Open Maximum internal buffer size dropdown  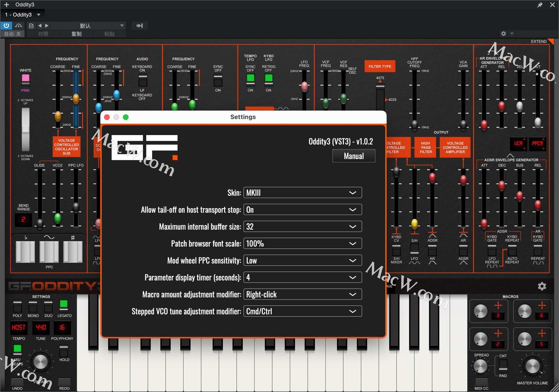303,226
